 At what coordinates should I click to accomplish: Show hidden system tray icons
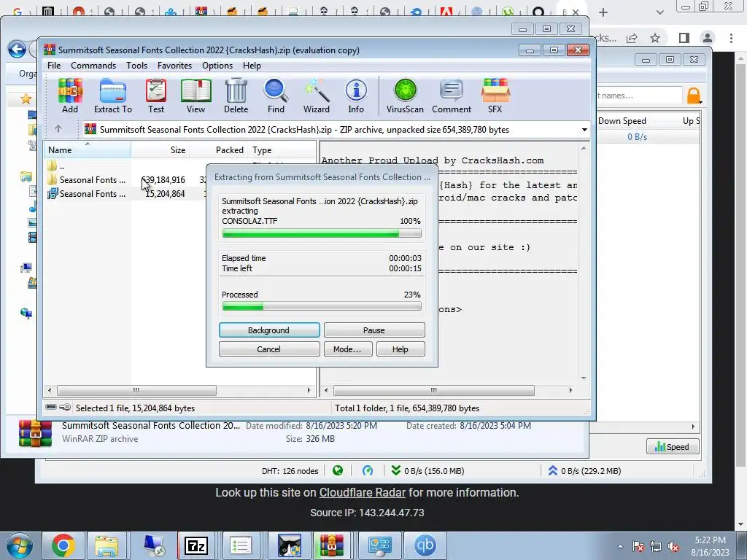(620, 546)
